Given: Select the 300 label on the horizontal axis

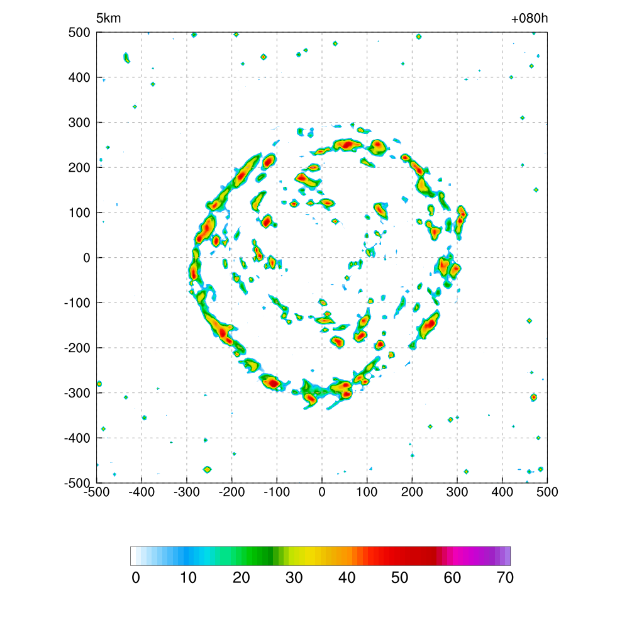Looking at the screenshot, I should point(457,492).
